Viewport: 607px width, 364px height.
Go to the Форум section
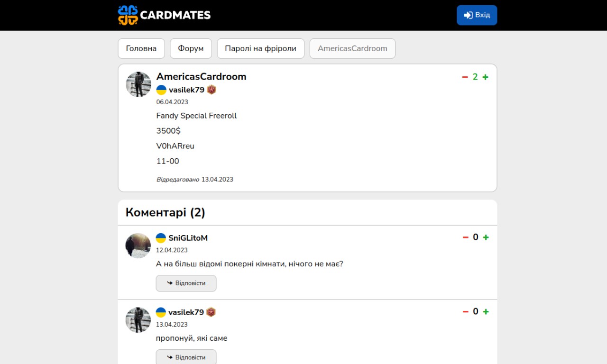[x=191, y=48]
